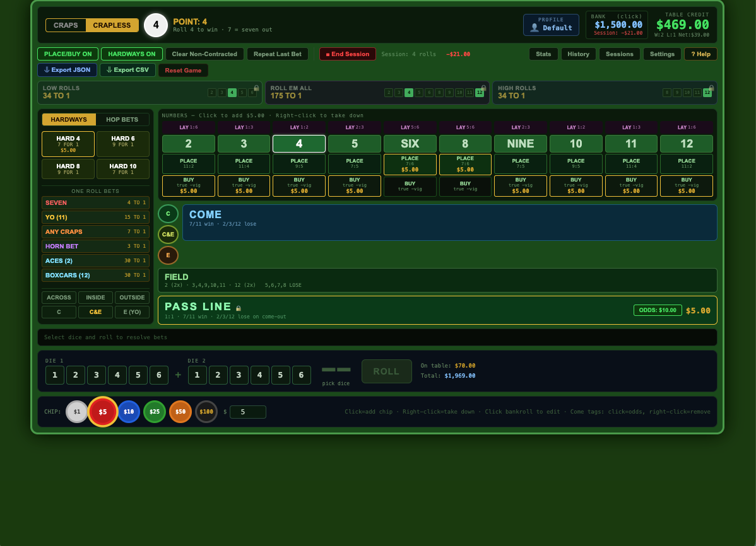
Task: Place a Horn Bet
Action: 95,247
